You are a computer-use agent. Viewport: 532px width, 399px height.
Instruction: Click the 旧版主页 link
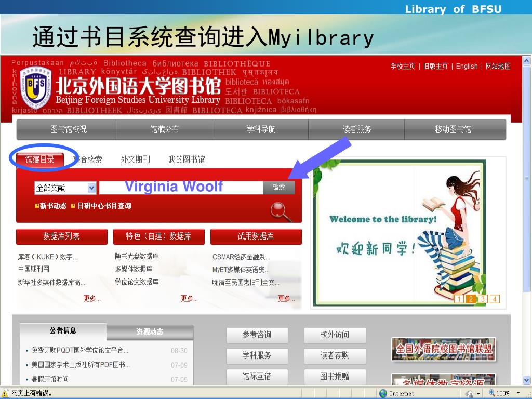tap(435, 66)
